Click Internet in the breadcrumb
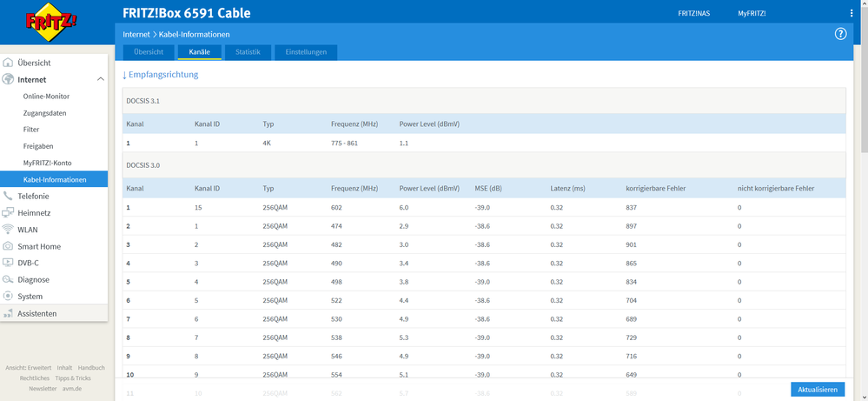The height and width of the screenshot is (401, 868). click(136, 34)
